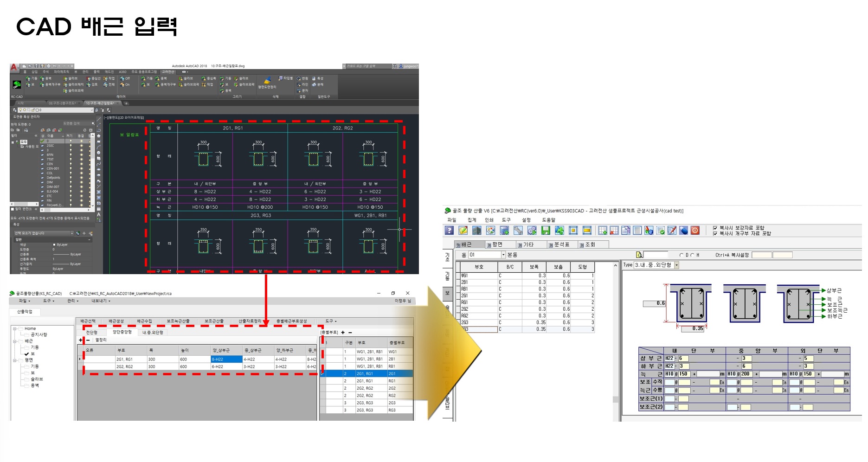This screenshot has height=462, width=868.
Task: Click the plus icon beside 열정리
Action: (x=81, y=340)
